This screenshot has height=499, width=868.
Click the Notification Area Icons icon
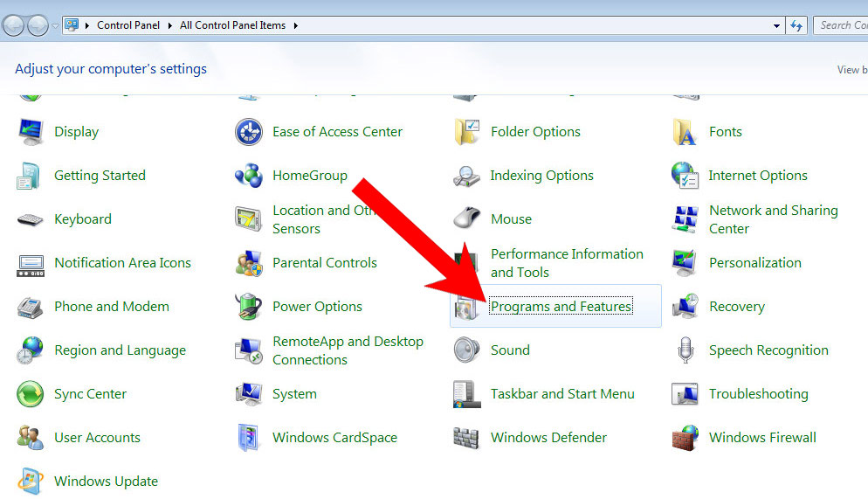tap(31, 266)
